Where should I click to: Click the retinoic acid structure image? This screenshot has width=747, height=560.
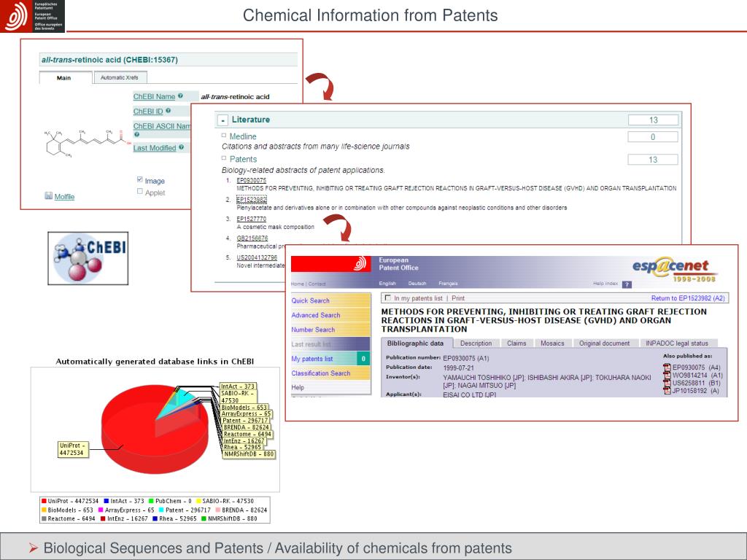(88, 142)
